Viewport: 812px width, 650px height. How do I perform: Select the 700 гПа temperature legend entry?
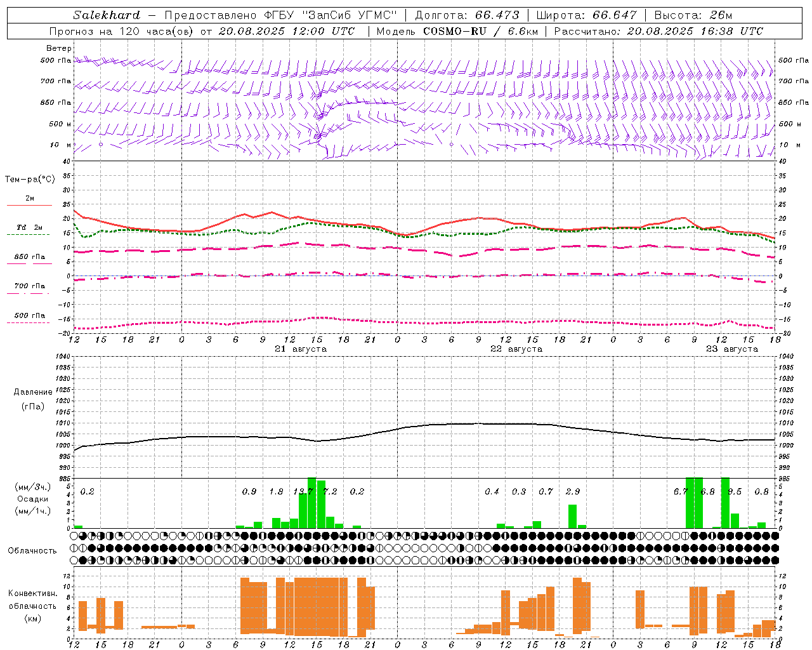[29, 289]
